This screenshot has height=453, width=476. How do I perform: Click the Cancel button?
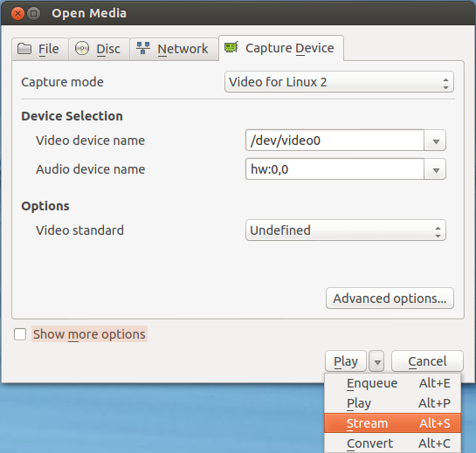click(x=427, y=361)
